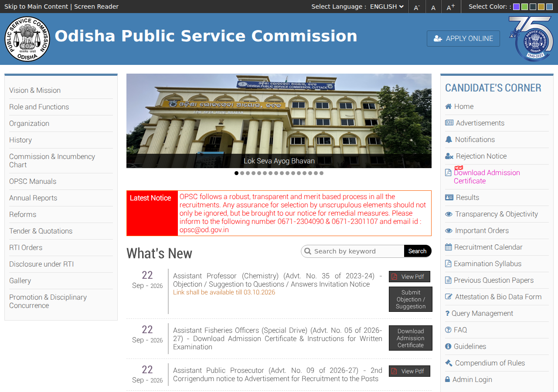This screenshot has height=392, width=558.
Task: Click the magnifier icon in the search box
Action: pyautogui.click(x=308, y=251)
